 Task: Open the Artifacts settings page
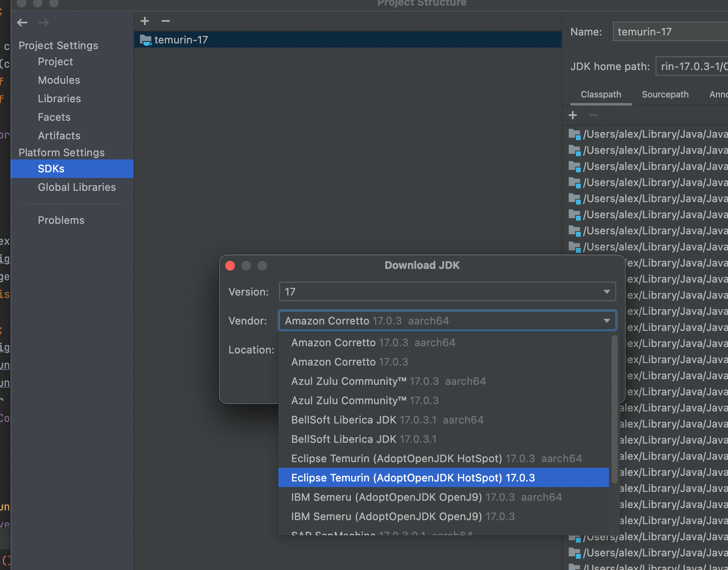pyautogui.click(x=59, y=136)
